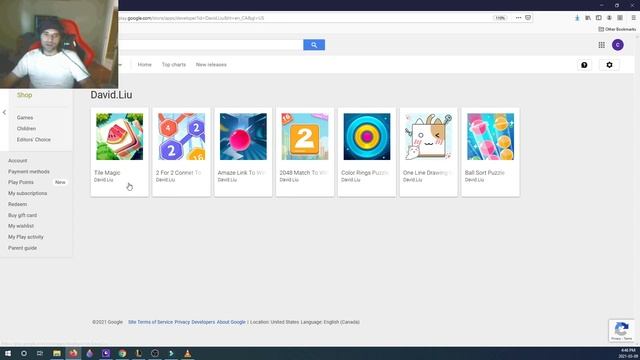Open Task View in the taskbar
The image size is (640, 360).
pyautogui.click(x=40, y=353)
